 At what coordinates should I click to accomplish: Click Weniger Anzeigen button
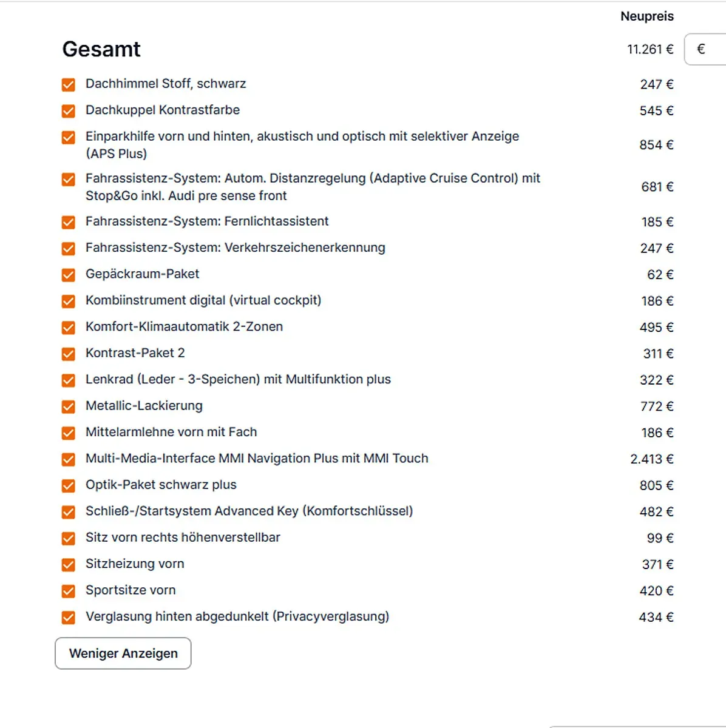[x=123, y=653]
